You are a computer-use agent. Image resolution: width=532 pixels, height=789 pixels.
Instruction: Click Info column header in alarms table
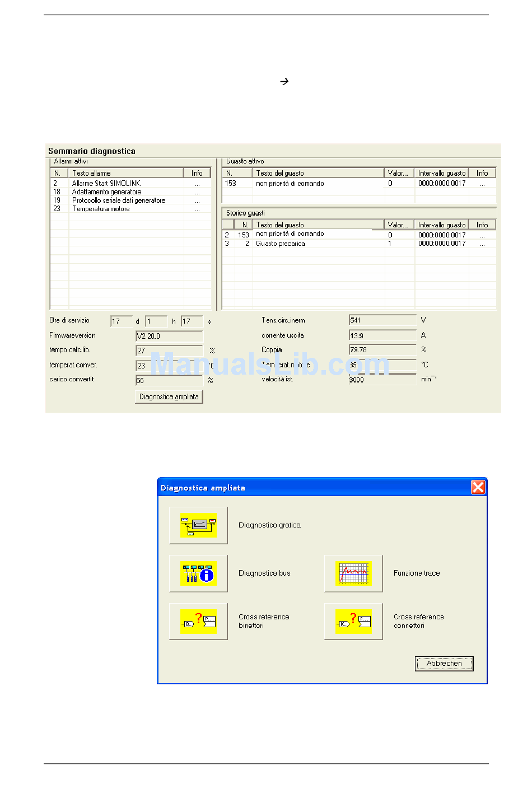197,173
